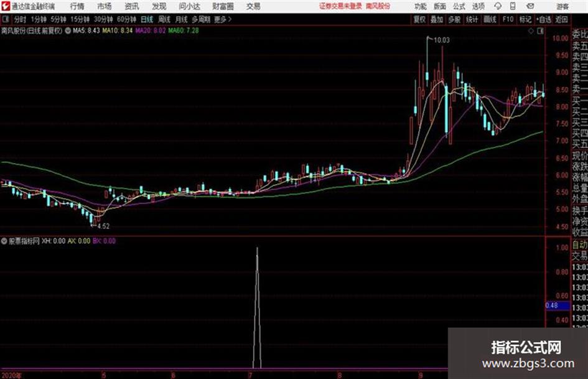Switch to 1分钟 period tab

38,19
